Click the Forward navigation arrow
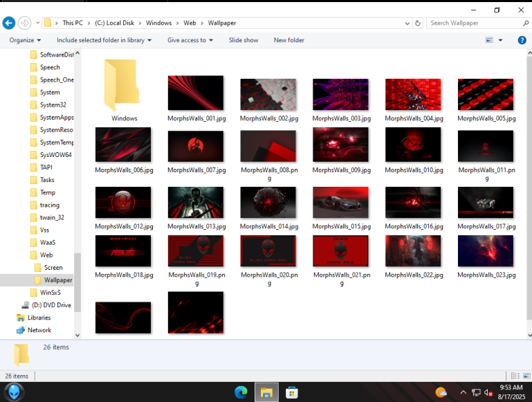This screenshot has width=532, height=402. pos(24,23)
